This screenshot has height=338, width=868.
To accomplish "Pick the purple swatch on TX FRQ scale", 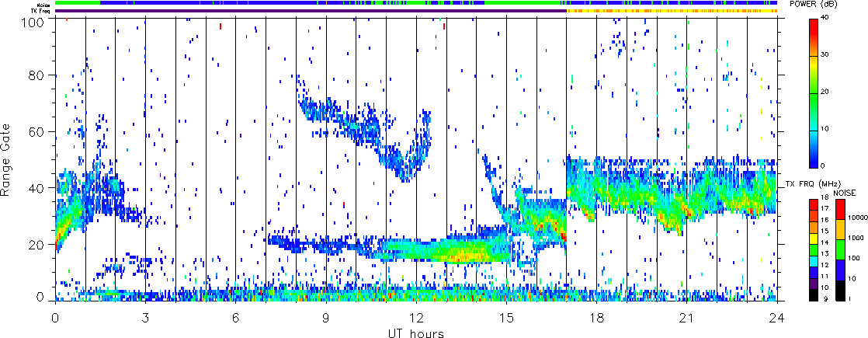I will pyautogui.click(x=813, y=284).
